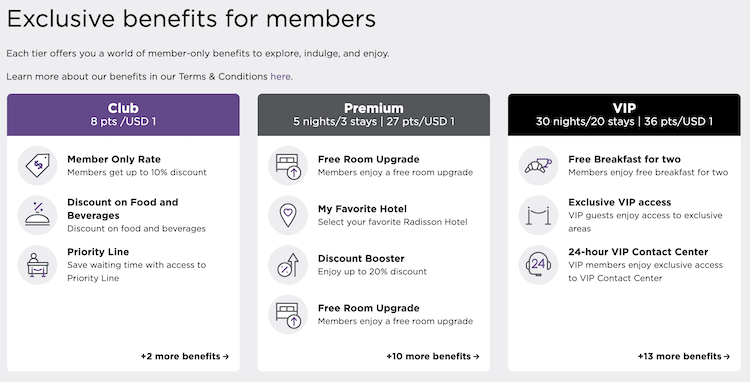This screenshot has height=382, width=750.
Task: Open '+2 more benefits' in Club card
Action: [185, 356]
